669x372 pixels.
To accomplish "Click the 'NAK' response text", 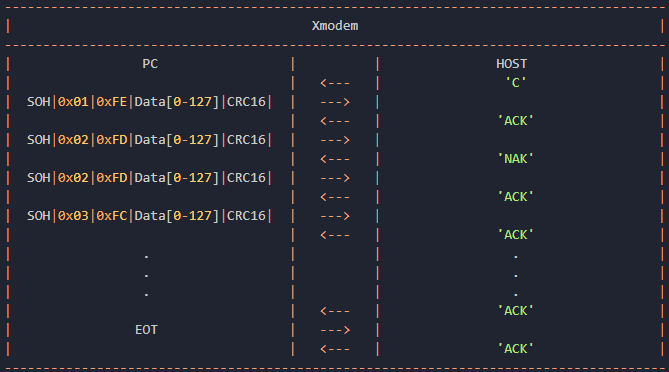I will pos(515,159).
